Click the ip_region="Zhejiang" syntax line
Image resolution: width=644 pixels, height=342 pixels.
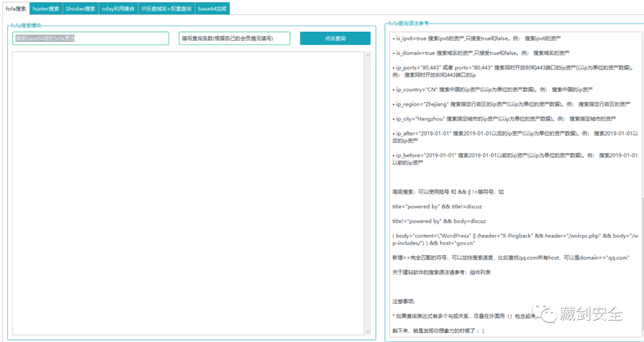click(512, 104)
